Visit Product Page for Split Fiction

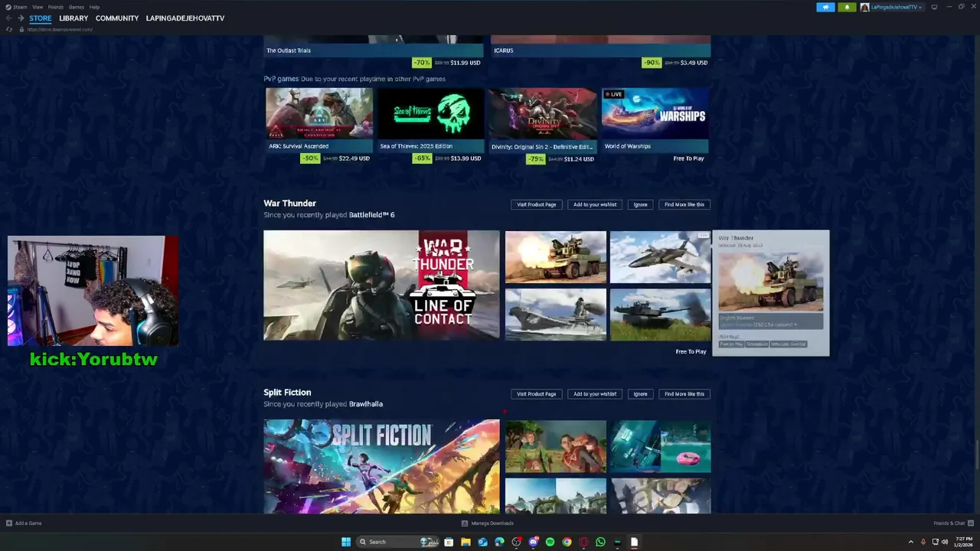tap(536, 394)
